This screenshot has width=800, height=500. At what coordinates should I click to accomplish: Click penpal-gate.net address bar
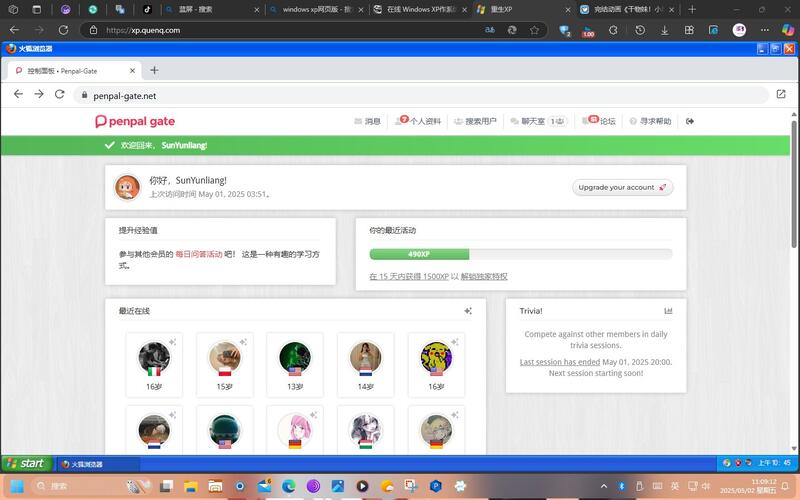[400, 95]
